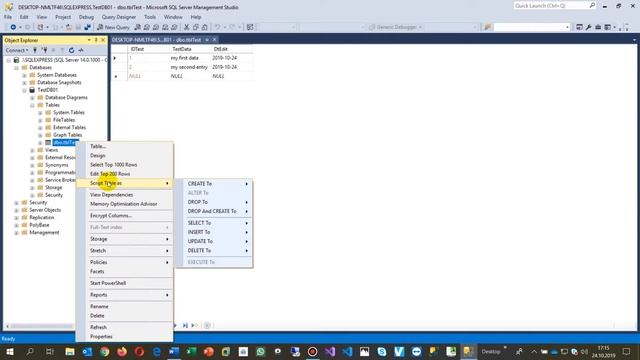Expand the Database Snapshots folder
The width and height of the screenshot is (640, 360).
24,83
